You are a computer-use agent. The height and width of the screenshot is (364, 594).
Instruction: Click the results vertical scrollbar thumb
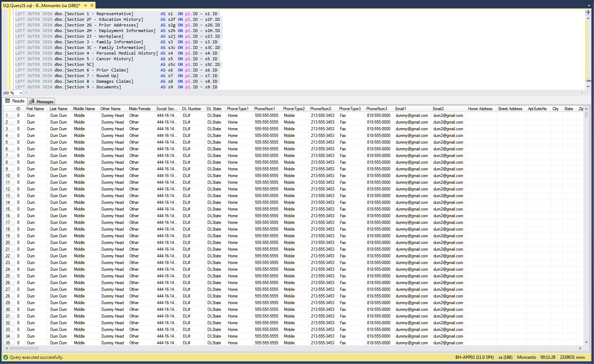586,114
